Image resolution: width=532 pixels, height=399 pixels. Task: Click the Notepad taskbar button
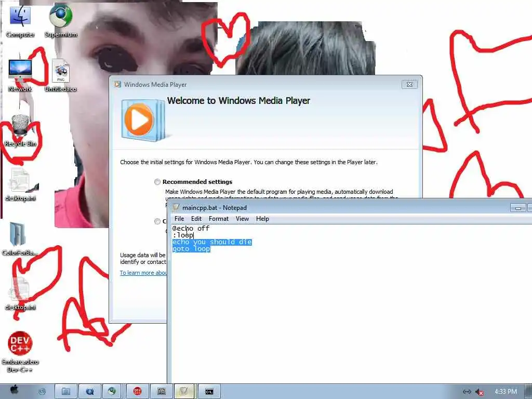184,392
